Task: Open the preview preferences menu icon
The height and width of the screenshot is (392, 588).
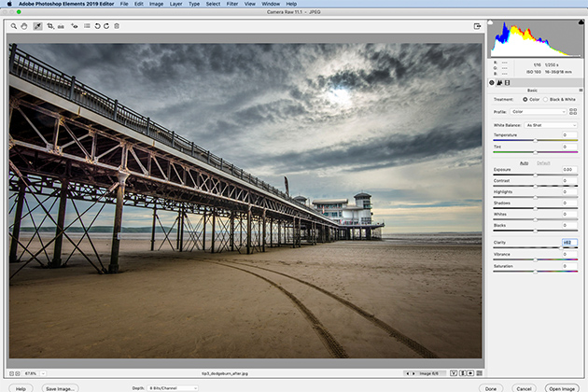Action: (x=479, y=373)
